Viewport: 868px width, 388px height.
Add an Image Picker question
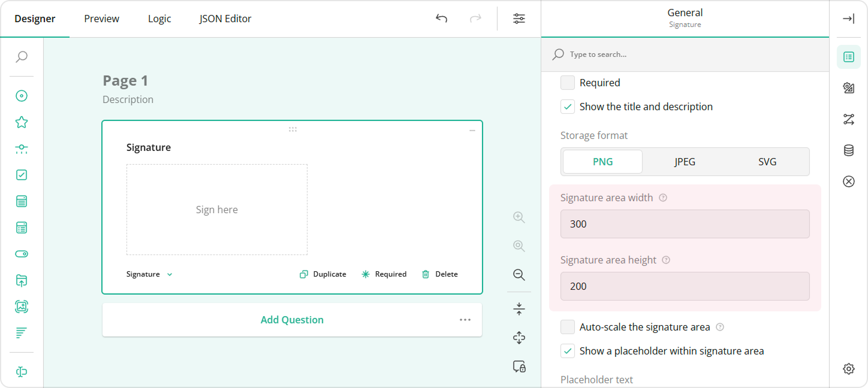(x=22, y=306)
